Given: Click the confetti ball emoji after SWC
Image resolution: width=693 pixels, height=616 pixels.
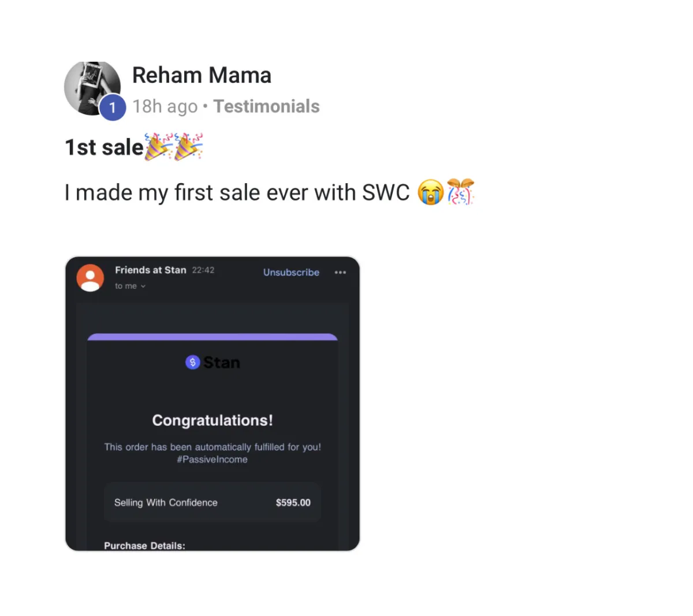Looking at the screenshot, I should click(x=460, y=192).
